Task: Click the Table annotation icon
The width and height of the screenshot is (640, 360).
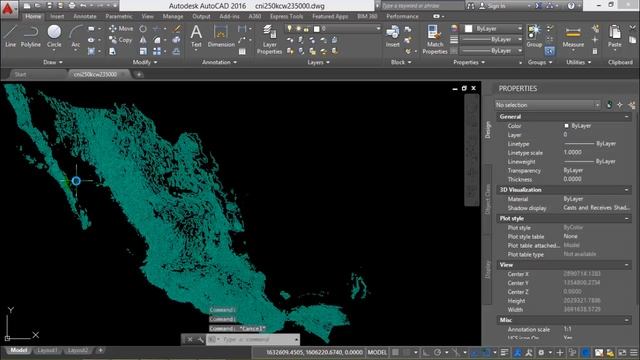Action: click(242, 51)
